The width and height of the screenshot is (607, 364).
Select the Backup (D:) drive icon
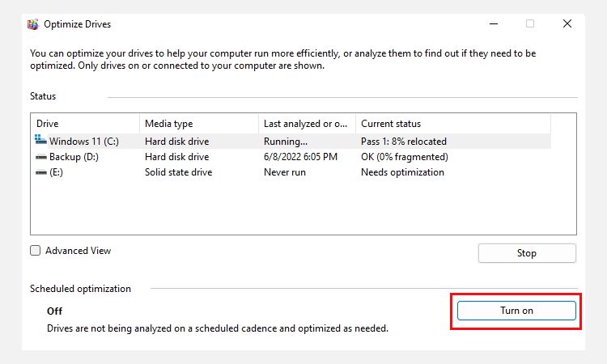40,157
